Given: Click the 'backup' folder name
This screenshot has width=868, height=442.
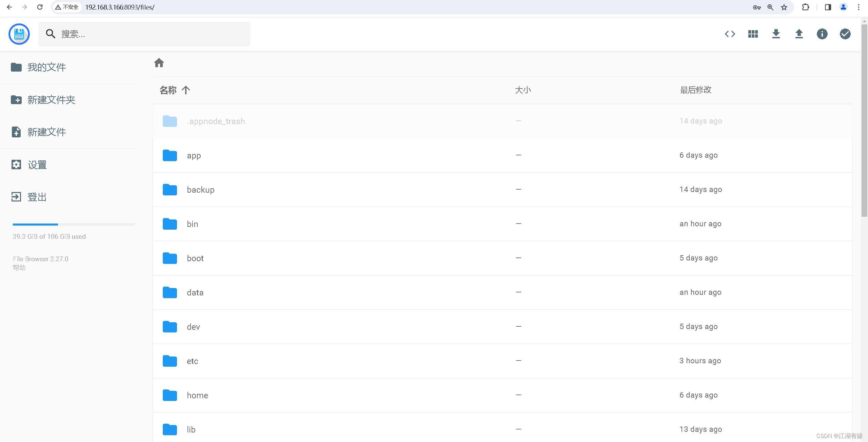Looking at the screenshot, I should tap(201, 190).
